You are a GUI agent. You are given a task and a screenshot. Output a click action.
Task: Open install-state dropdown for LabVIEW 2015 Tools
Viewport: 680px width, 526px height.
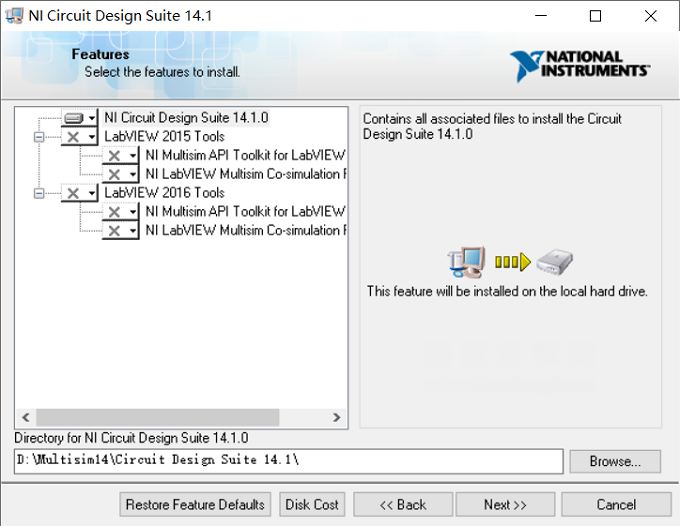coord(80,137)
